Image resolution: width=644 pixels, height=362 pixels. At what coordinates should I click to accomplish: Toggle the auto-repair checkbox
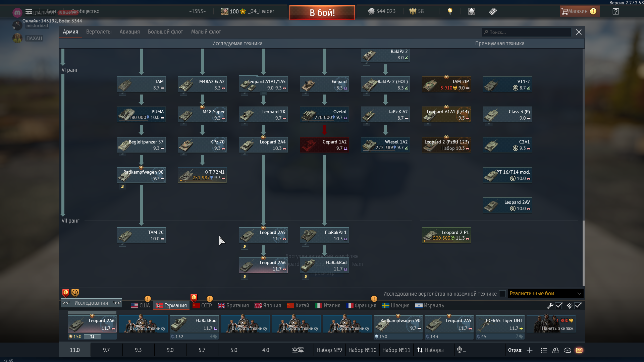(x=559, y=305)
